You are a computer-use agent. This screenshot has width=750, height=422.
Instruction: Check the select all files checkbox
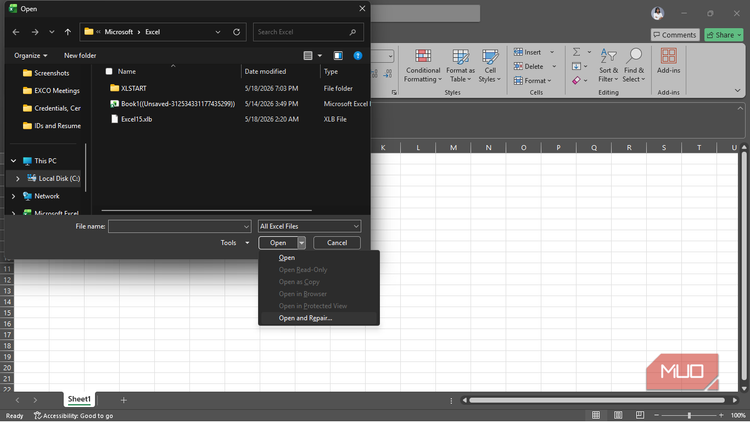tap(109, 71)
